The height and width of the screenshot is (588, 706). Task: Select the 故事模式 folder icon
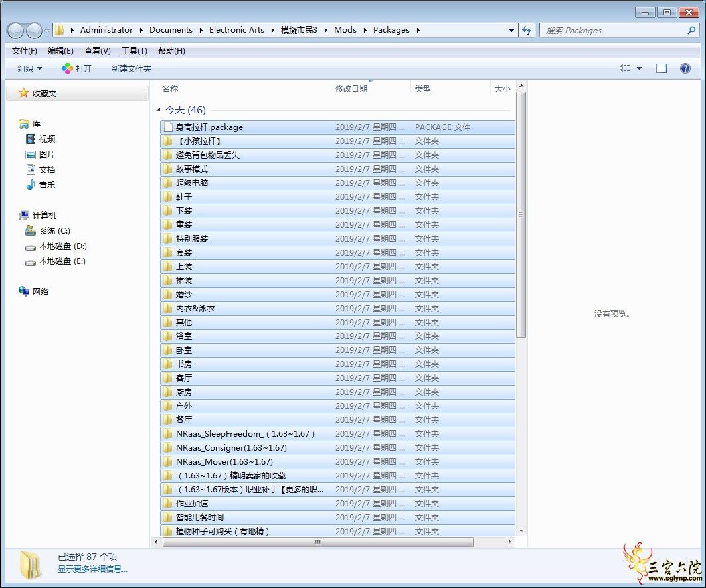[168, 169]
